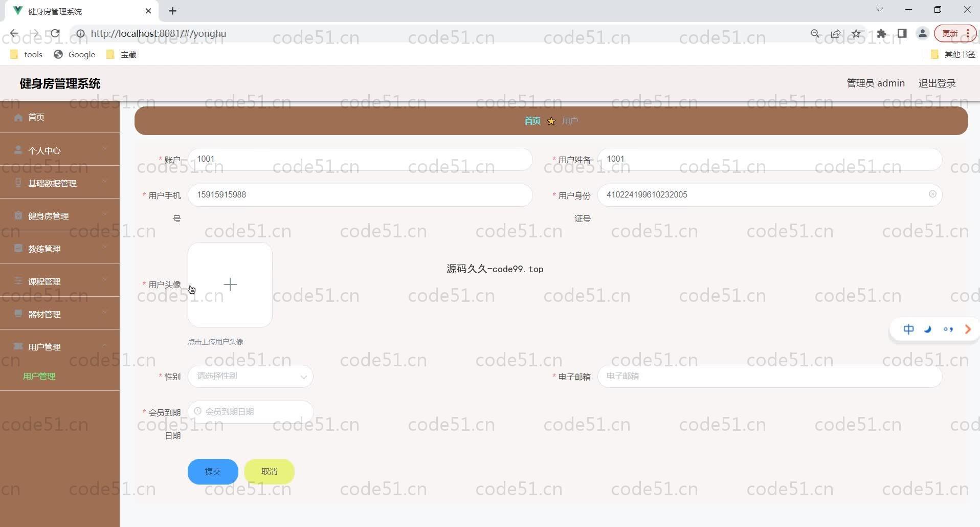
Task: Click 器材管理 sidebar icon
Action: [x=18, y=313]
